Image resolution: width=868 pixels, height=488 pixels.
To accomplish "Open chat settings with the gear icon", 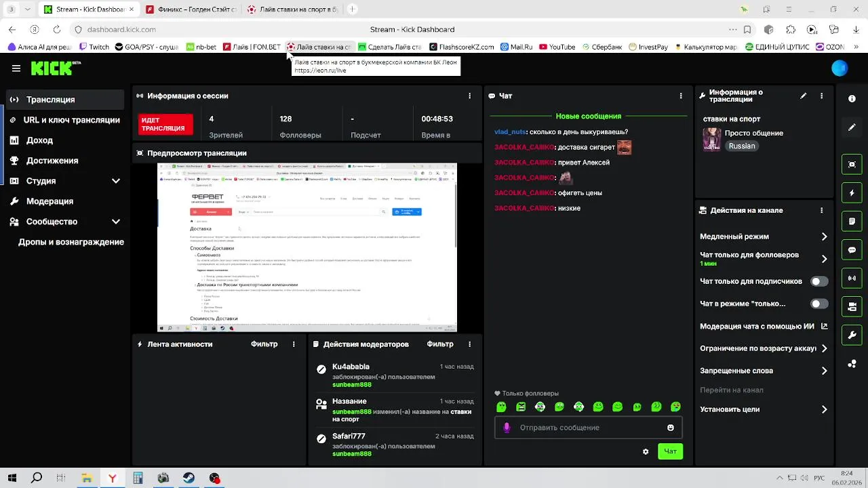I will 646,451.
